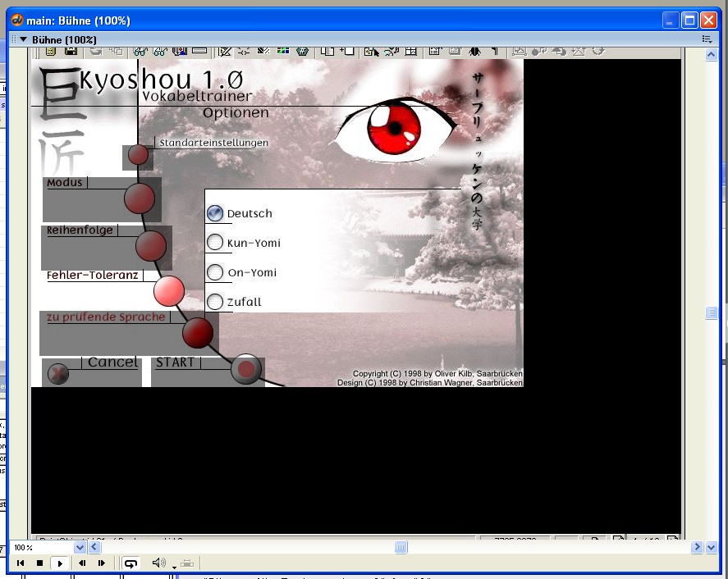
Task: Open the Modus options section
Action: [x=139, y=198]
